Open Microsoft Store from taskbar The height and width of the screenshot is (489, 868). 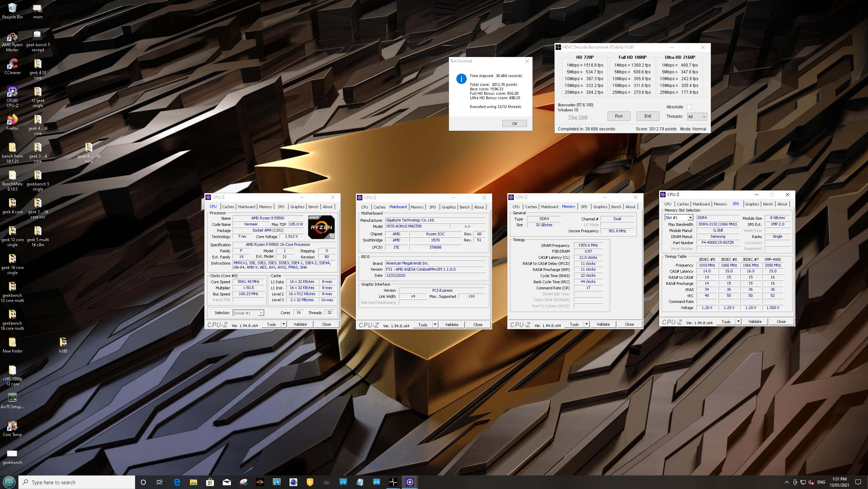pos(210,482)
